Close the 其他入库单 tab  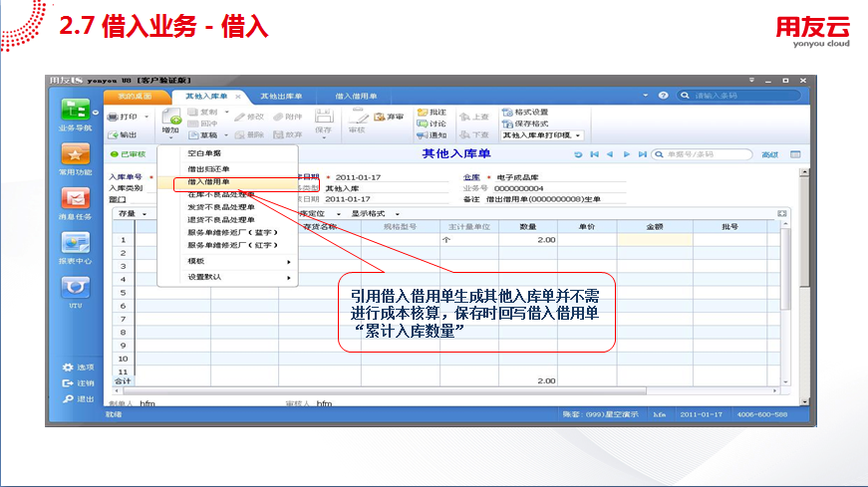click(238, 97)
